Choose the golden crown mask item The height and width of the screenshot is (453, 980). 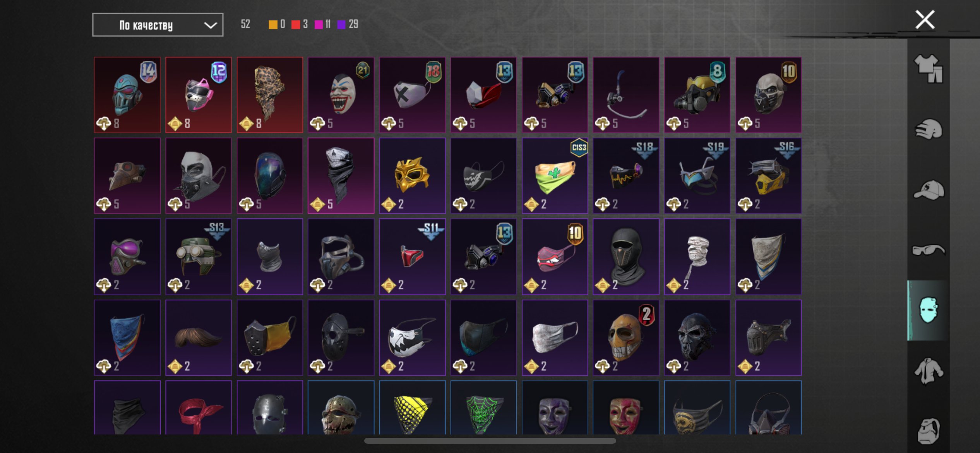coord(412,176)
